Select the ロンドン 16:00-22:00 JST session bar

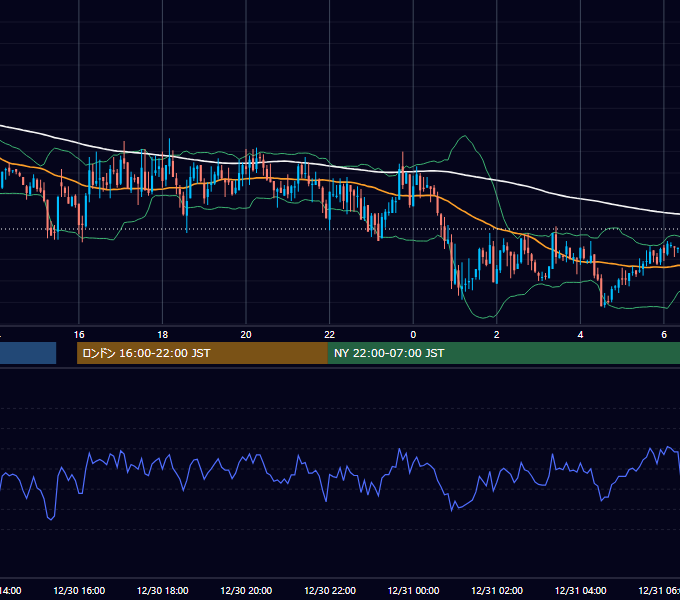(202, 353)
